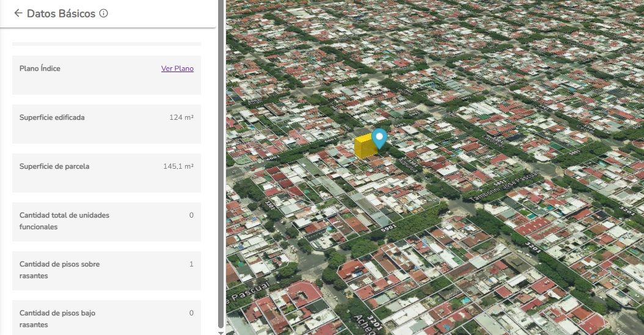
Task: Click the Cantidad de pisos bajo rasantes row
Action: coord(106,317)
